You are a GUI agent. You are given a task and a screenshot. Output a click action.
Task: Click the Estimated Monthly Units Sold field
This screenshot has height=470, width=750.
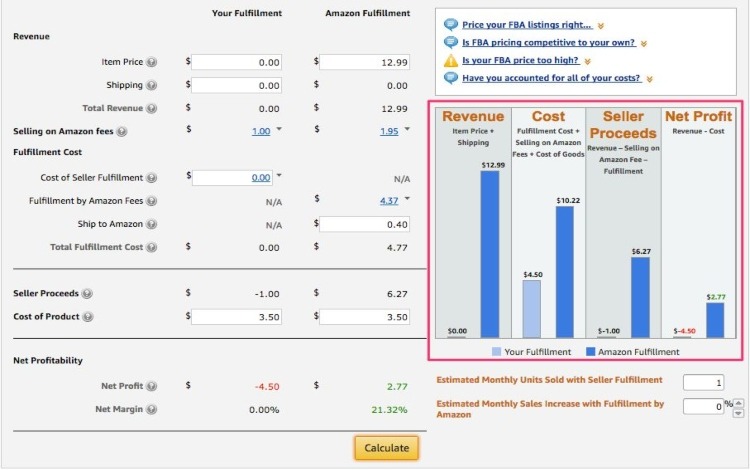point(703,383)
